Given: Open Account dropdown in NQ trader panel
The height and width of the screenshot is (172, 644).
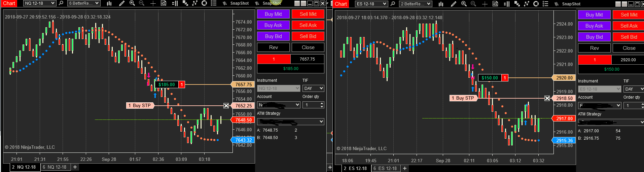Looking at the screenshot, I should tap(279, 105).
